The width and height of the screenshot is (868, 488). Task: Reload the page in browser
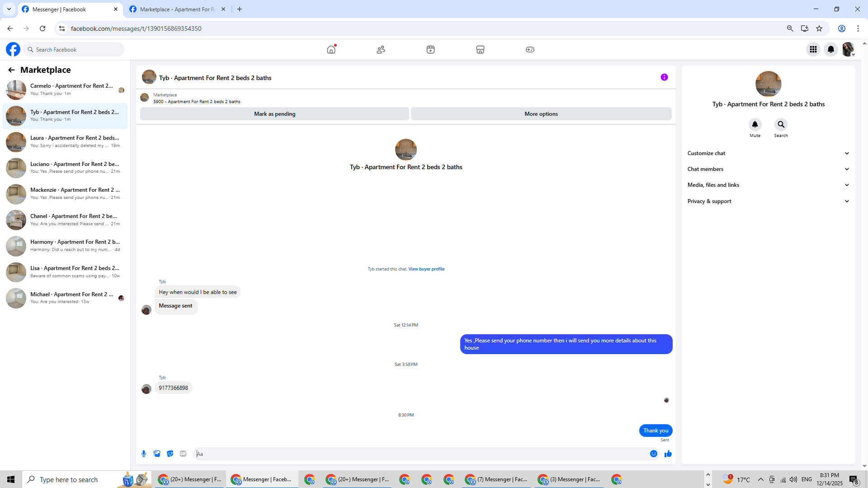pos(42,28)
